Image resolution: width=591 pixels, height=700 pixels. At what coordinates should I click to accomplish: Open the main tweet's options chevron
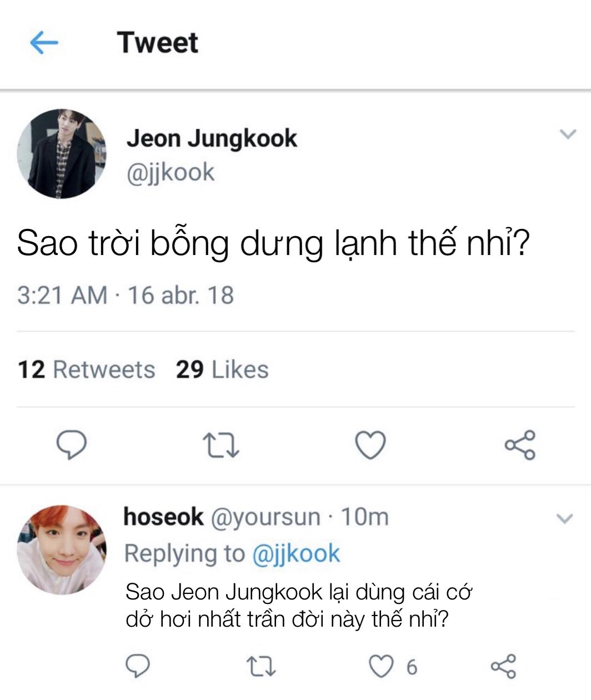tap(567, 134)
